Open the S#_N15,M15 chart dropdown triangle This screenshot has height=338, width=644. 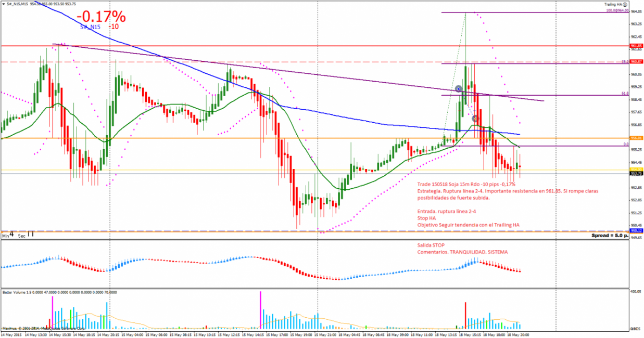(x=3, y=4)
